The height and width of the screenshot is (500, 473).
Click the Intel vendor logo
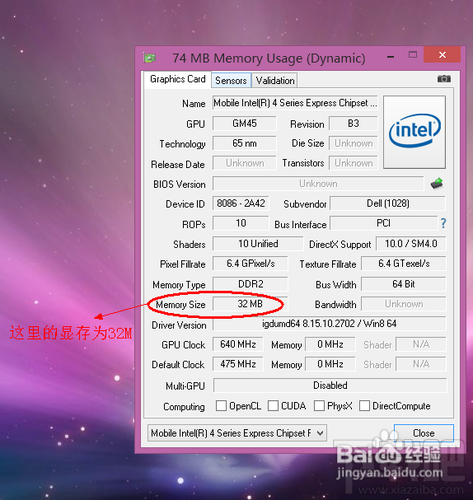tap(414, 132)
